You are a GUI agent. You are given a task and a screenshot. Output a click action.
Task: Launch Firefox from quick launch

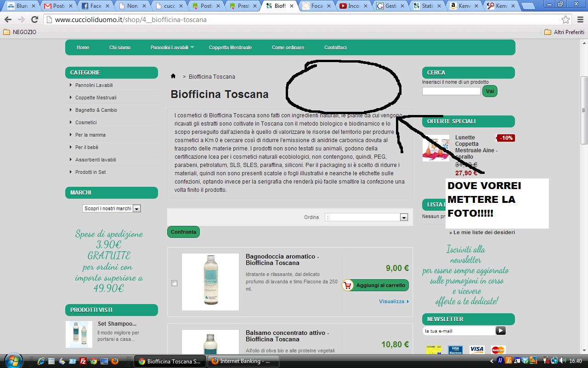pos(115,361)
